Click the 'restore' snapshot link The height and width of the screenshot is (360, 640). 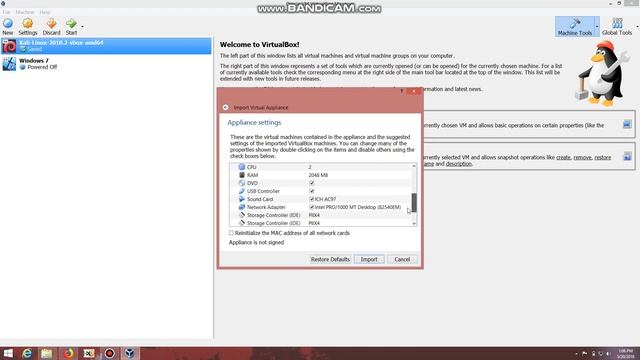(x=602, y=158)
